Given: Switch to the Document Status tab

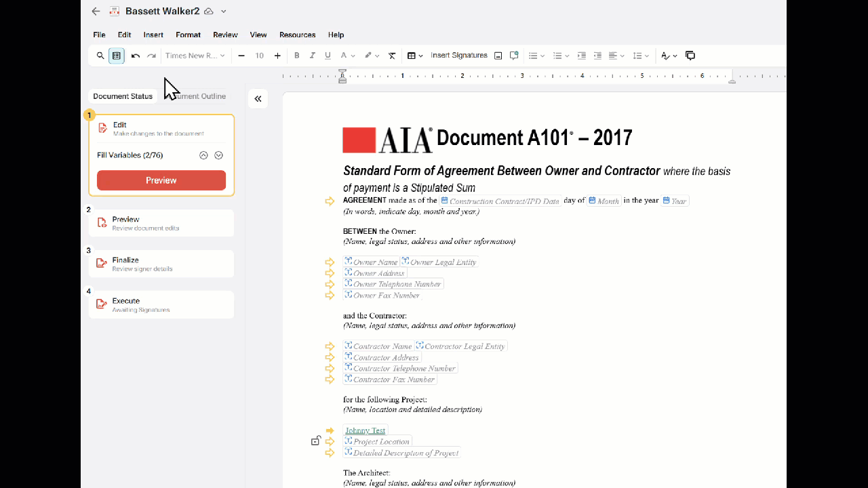Looking at the screenshot, I should pyautogui.click(x=123, y=96).
